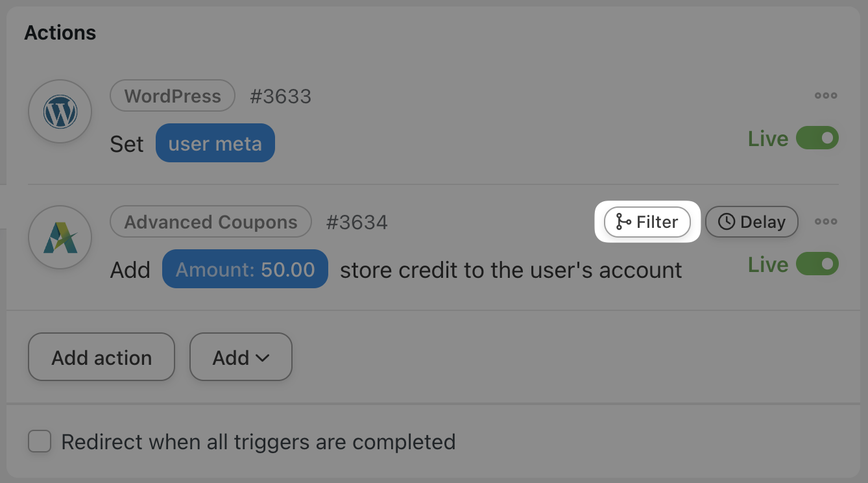Click the action ID #3633
The width and height of the screenshot is (868, 483).
281,97
